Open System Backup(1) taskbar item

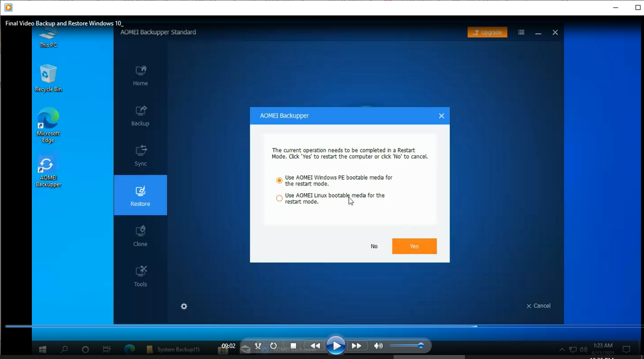click(174, 350)
